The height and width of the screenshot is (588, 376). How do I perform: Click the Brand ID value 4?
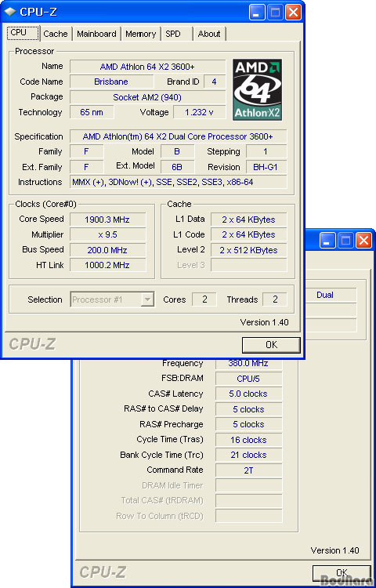tap(215, 82)
